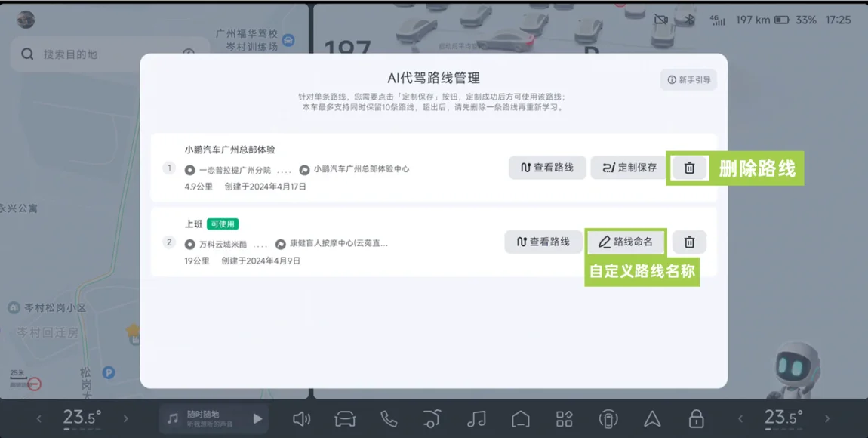
Task: Open the icon right of the app grid in the dock
Action: [x=608, y=419]
